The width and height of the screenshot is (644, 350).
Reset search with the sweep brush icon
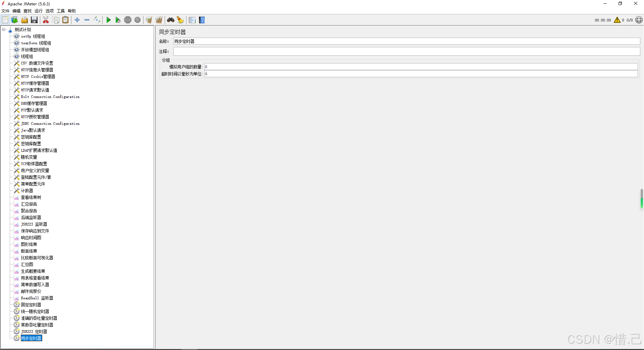click(180, 20)
